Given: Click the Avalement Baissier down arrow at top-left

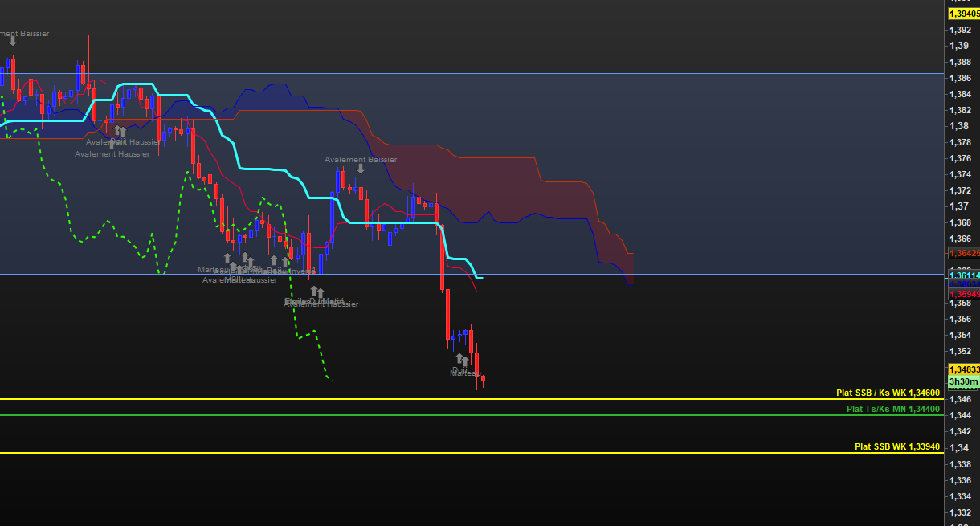Looking at the screenshot, I should 13,40.
